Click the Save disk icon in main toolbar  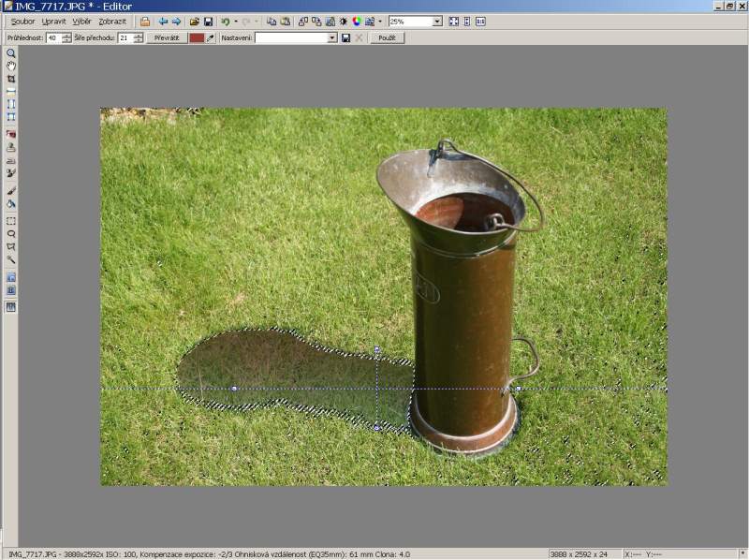tap(208, 21)
